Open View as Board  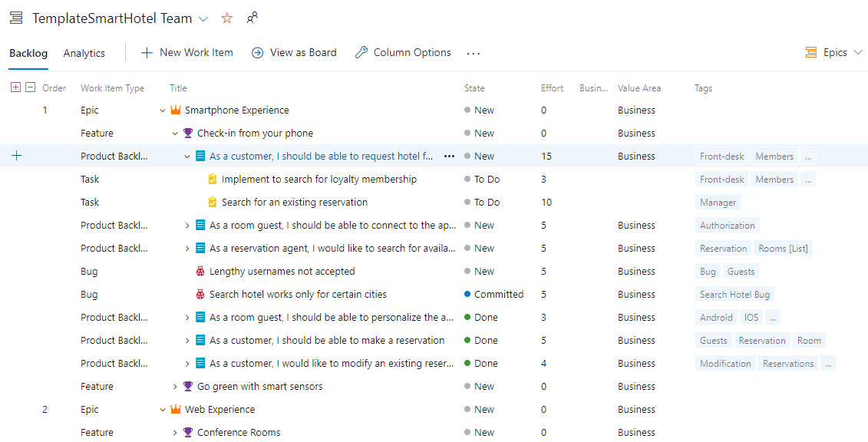[x=294, y=52]
